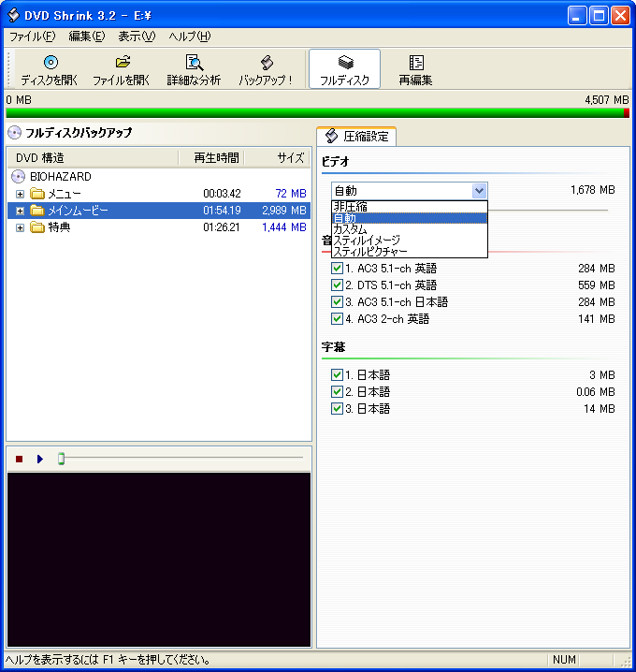The image size is (636, 672).
Task: Select the 圧縮設定 tab
Action: click(x=356, y=137)
